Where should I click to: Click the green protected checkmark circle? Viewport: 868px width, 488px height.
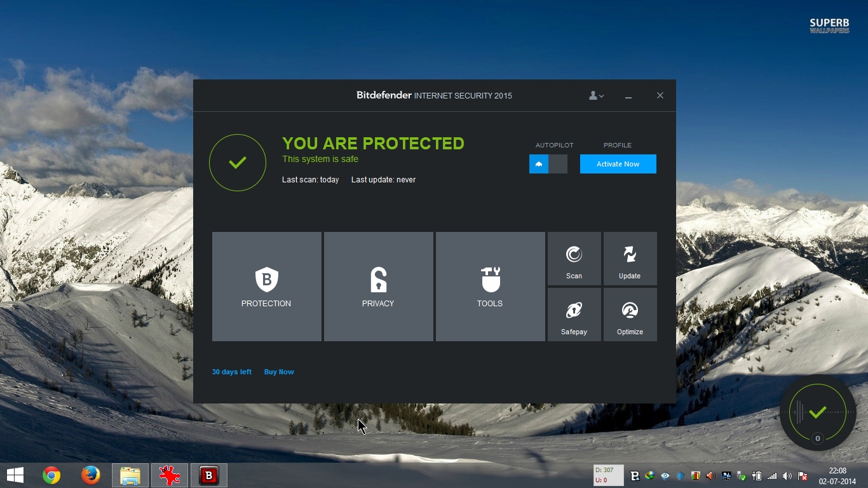237,162
